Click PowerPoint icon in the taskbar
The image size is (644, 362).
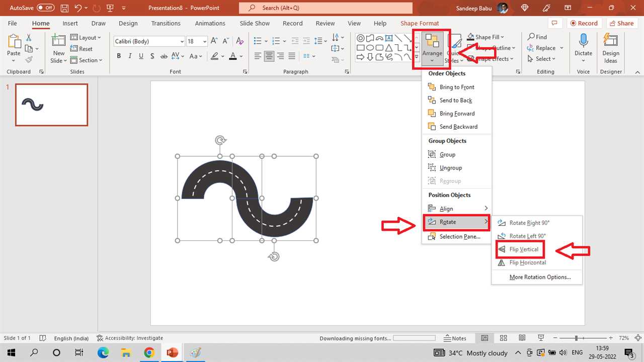pyautogui.click(x=172, y=352)
